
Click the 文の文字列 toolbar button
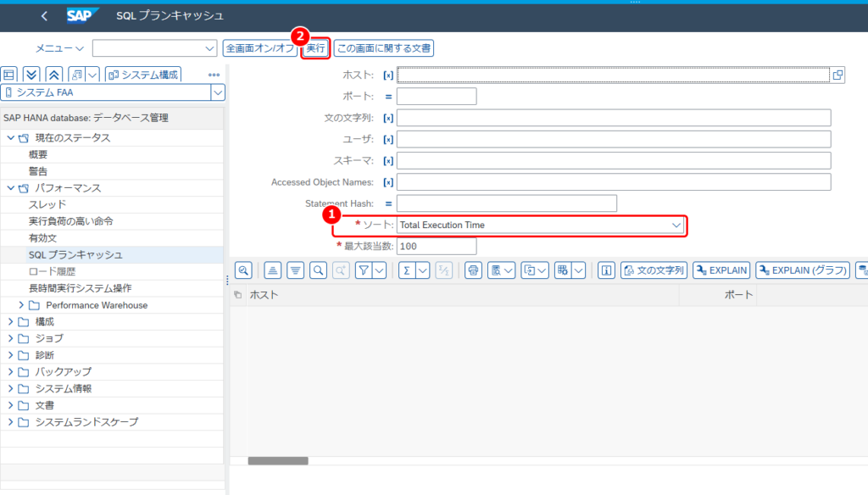[654, 270]
